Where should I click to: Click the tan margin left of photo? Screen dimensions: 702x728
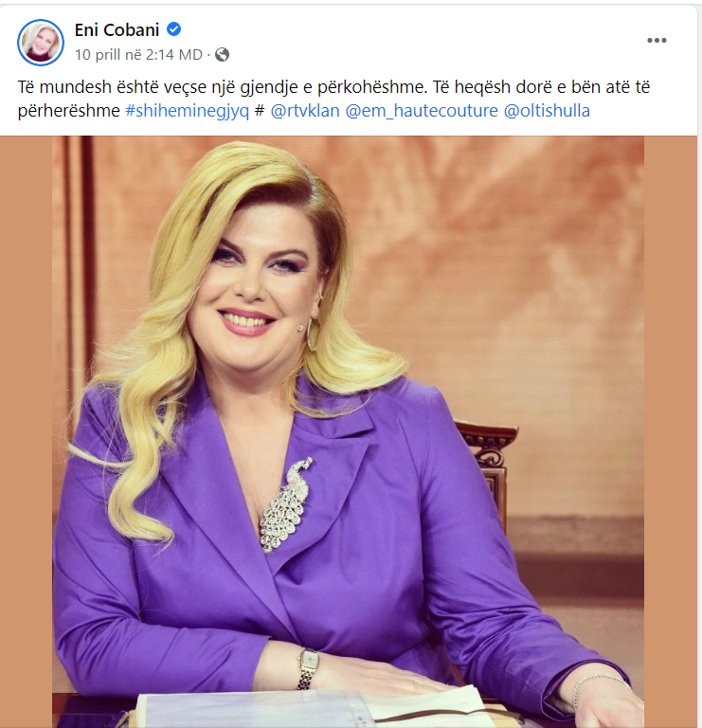tap(26, 432)
